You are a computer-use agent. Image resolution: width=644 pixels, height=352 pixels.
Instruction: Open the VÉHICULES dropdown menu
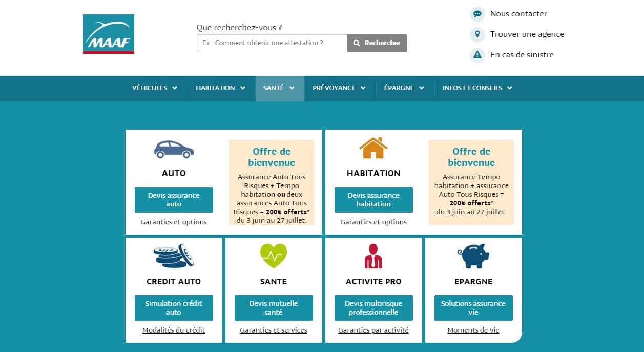tap(154, 88)
